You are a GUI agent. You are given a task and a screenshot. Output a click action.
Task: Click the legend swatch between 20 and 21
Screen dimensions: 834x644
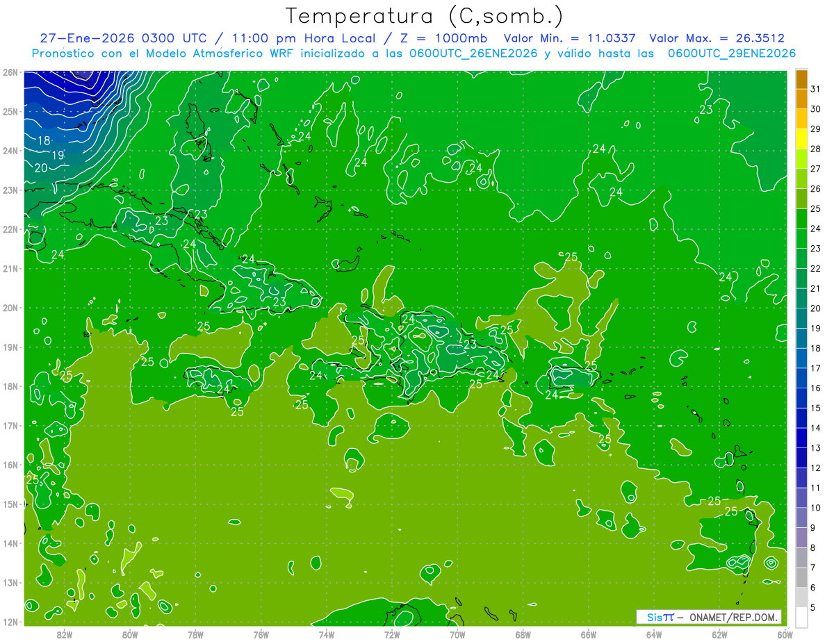[x=801, y=299]
